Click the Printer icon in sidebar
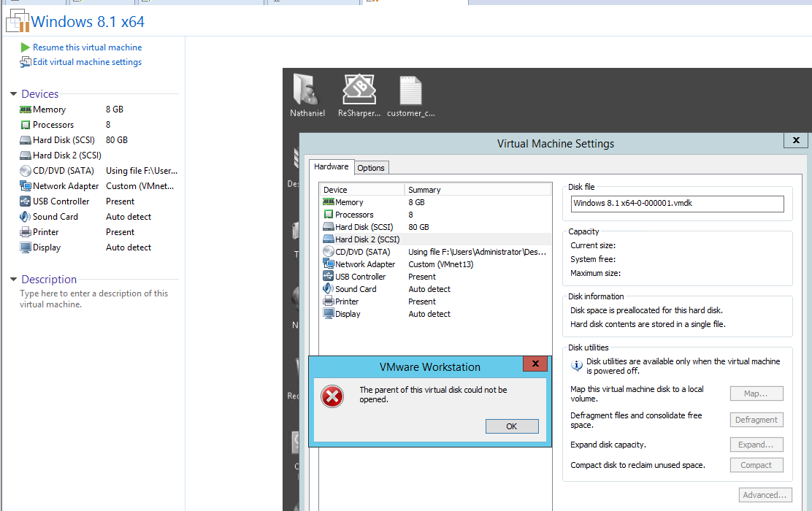Screen dimensions: 812x511 tap(26, 232)
